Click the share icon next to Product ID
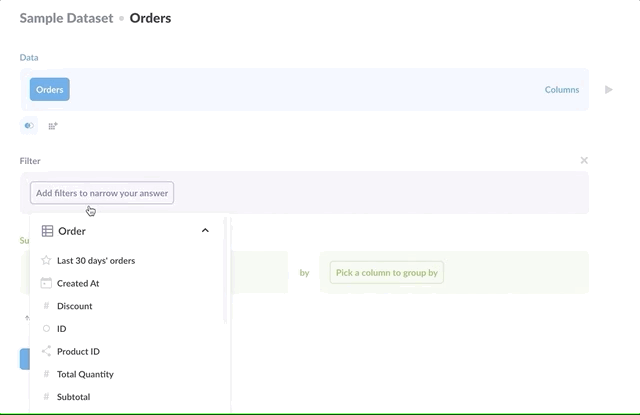Viewport: 640px width, 415px height. [46, 352]
